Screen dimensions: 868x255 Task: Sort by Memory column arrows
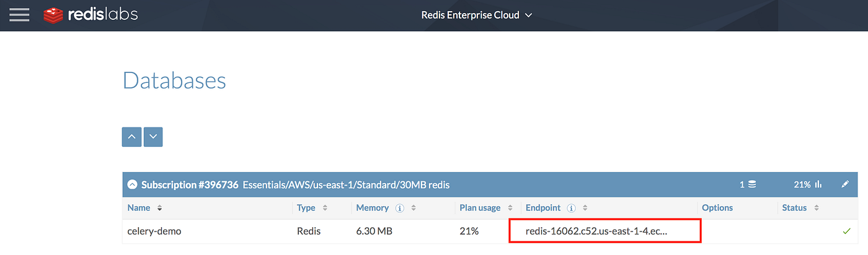[x=414, y=208]
